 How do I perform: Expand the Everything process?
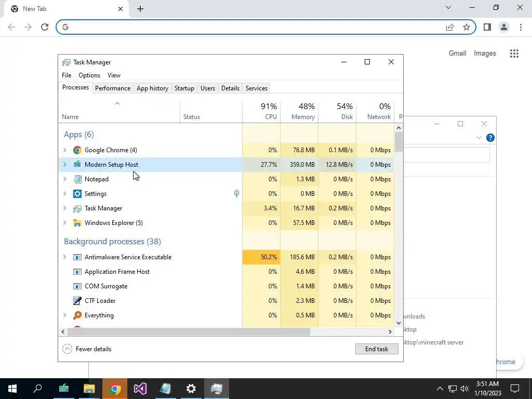65,315
